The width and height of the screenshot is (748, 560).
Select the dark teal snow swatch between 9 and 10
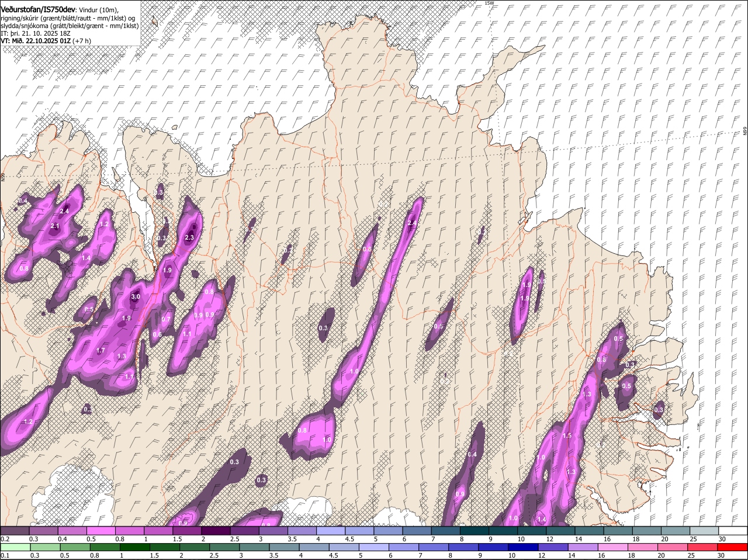point(503,531)
